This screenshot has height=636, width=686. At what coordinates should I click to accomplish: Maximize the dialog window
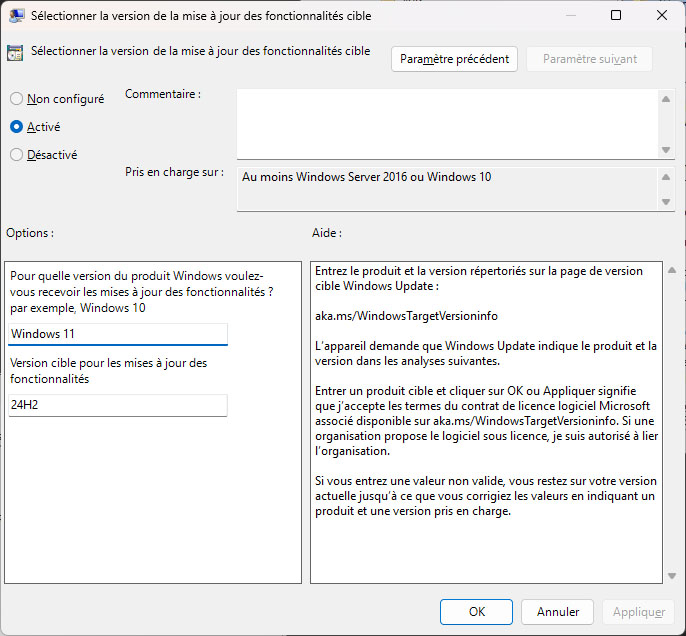point(616,15)
